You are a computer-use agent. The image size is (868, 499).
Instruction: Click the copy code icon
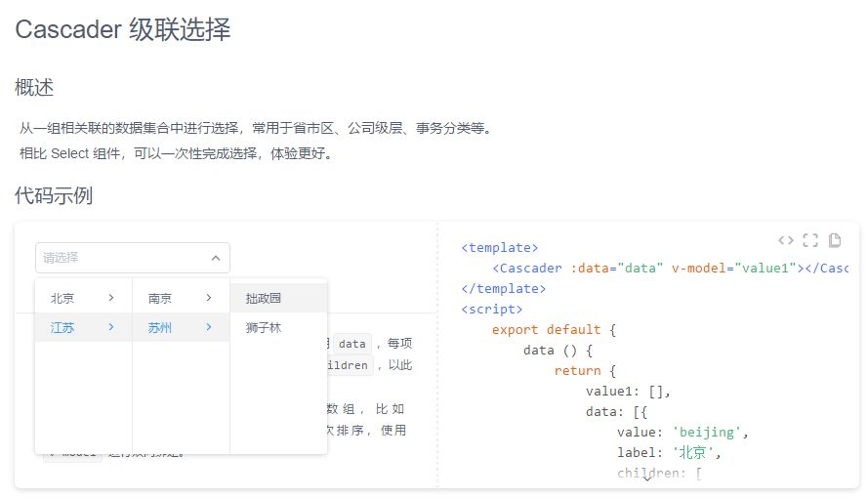click(x=835, y=240)
